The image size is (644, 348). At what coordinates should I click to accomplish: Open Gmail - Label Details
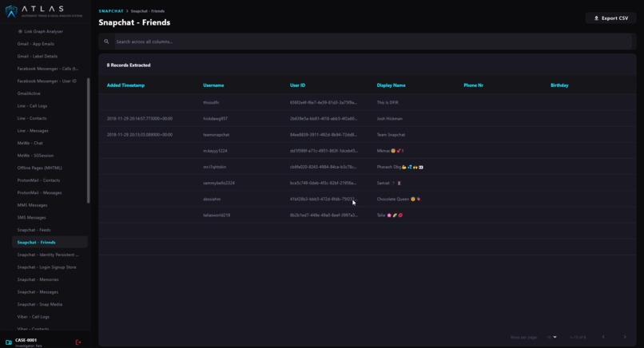point(38,56)
